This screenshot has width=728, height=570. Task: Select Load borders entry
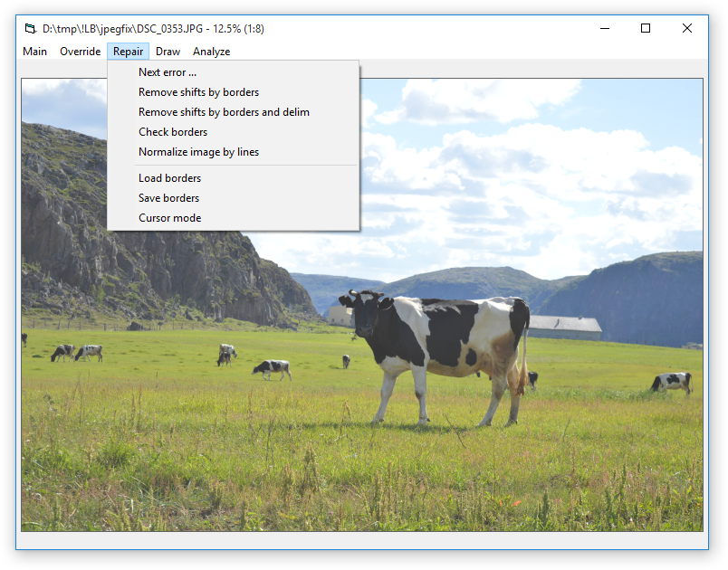[233, 178]
